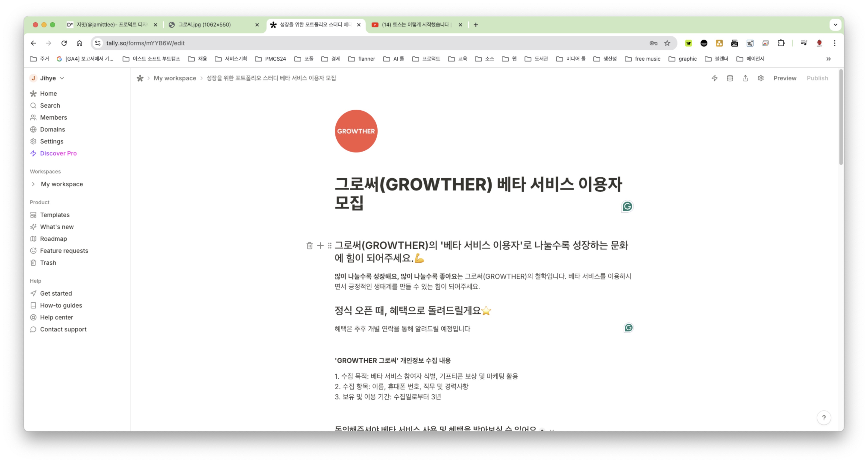
Task: Click the form name in the breadcrumb
Action: pos(271,78)
